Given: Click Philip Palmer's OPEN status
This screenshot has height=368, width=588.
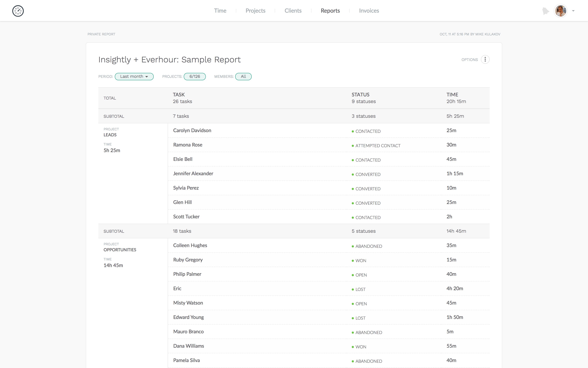Looking at the screenshot, I should [x=359, y=275].
